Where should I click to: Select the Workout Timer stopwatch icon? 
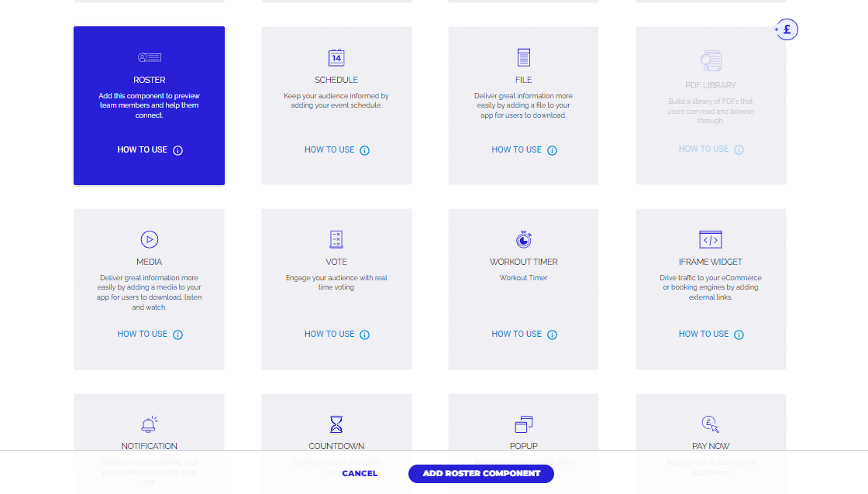(524, 239)
